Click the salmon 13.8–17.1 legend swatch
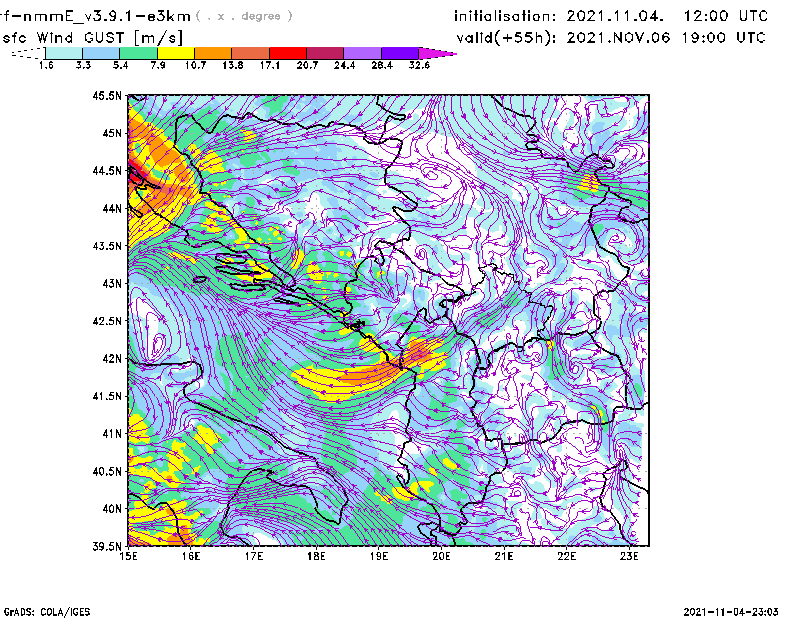This screenshot has height=618, width=800. 251,53
